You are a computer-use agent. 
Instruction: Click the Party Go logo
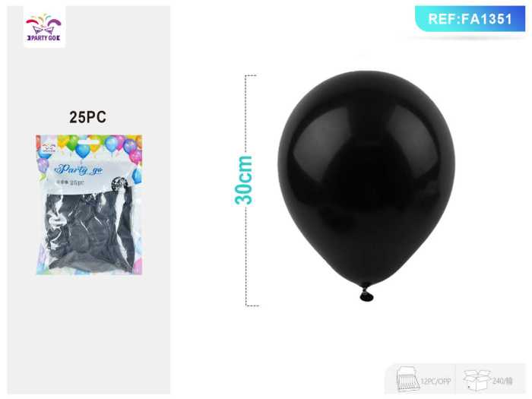(44, 27)
